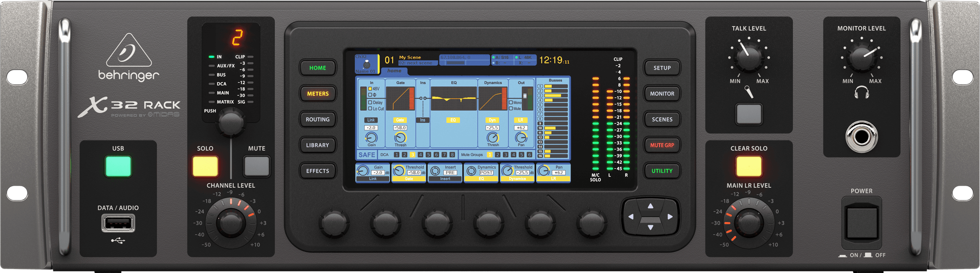The width and height of the screenshot is (980, 273).
Task: Toggle the Mute checkbox in Out section
Action: coord(511,108)
